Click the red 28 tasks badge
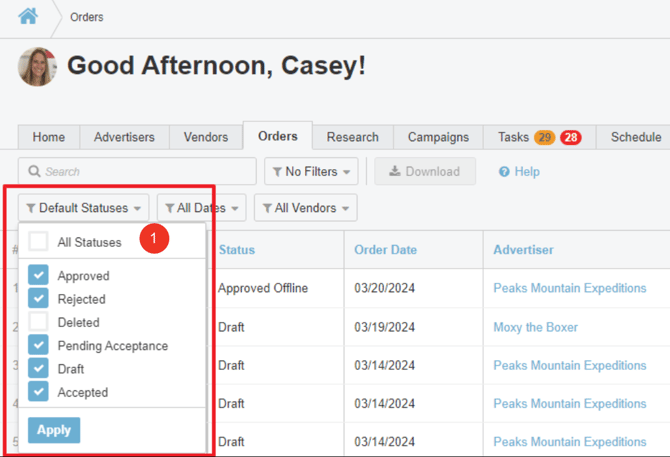The width and height of the screenshot is (670, 457). [x=571, y=137]
